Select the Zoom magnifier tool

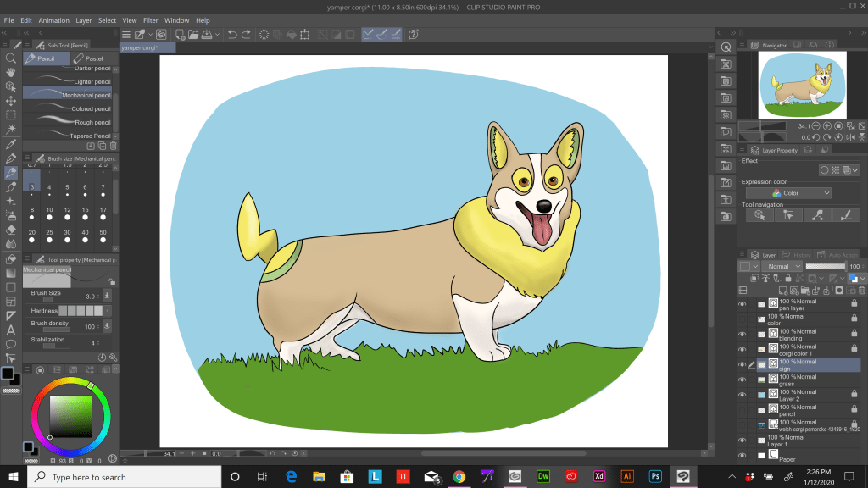pyautogui.click(x=10, y=58)
